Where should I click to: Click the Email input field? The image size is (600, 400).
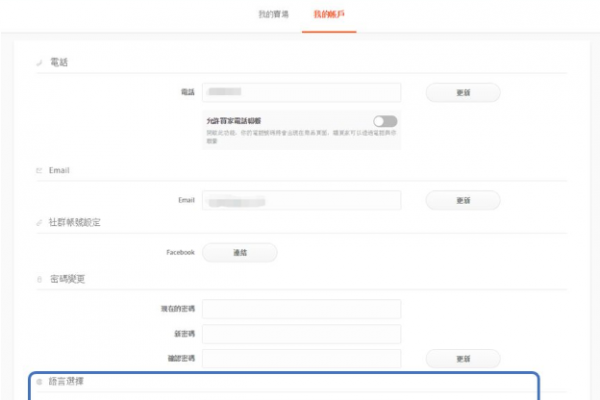pyautogui.click(x=302, y=200)
